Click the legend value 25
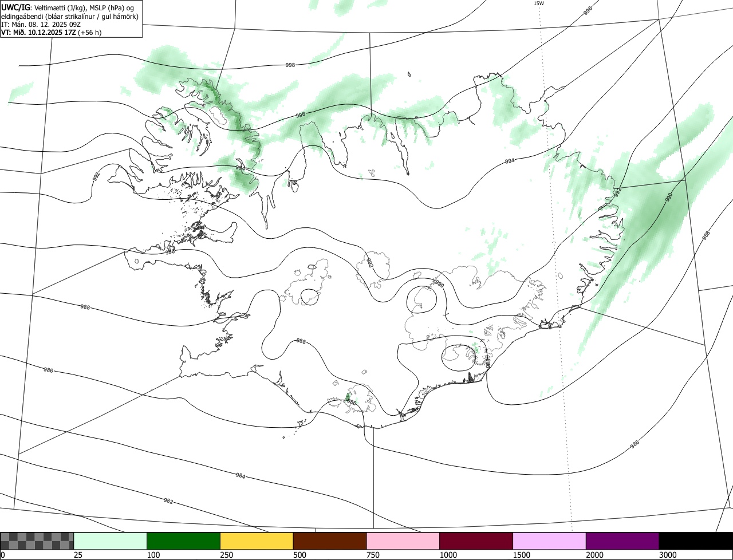This screenshot has height=560, width=733. click(78, 555)
